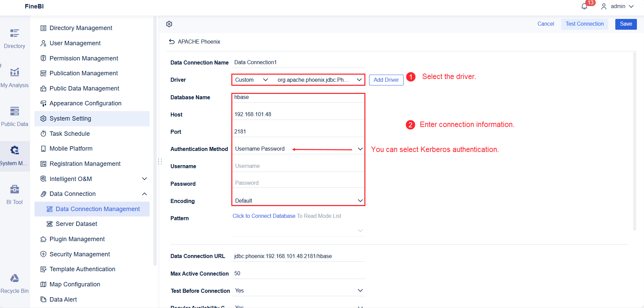The height and width of the screenshot is (308, 644).
Task: Click the Data Connection Name field
Action: [x=299, y=62]
